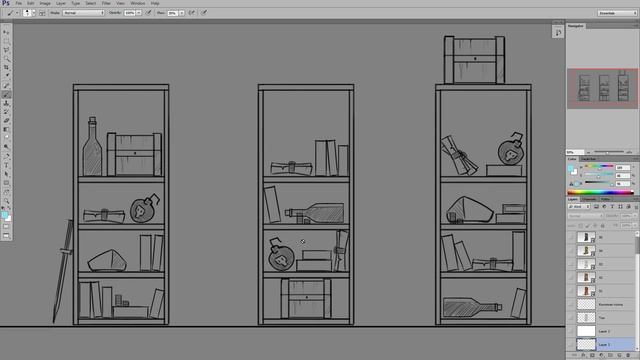Open the Edit menu
Screen dimensions: 640x360
click(31, 3)
